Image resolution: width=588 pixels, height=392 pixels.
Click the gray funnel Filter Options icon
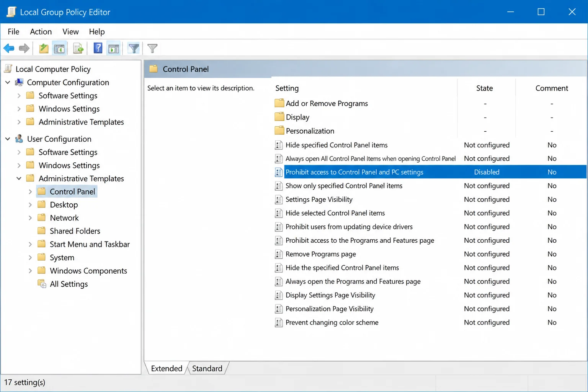tap(152, 48)
